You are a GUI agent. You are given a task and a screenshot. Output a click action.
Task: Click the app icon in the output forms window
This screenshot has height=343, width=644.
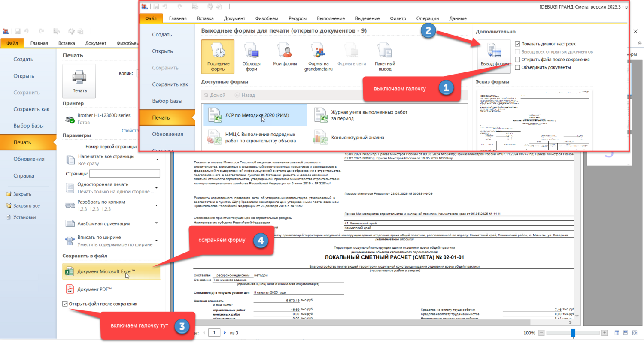tap(144, 6)
